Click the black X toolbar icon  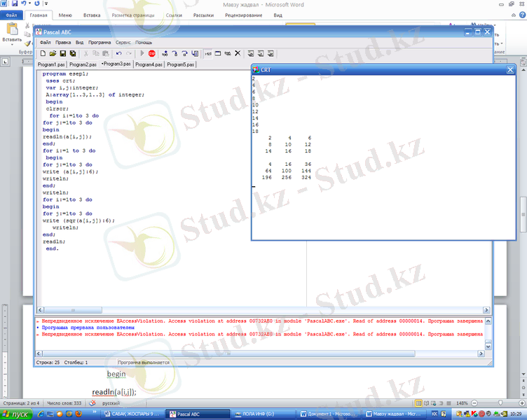[238, 53]
